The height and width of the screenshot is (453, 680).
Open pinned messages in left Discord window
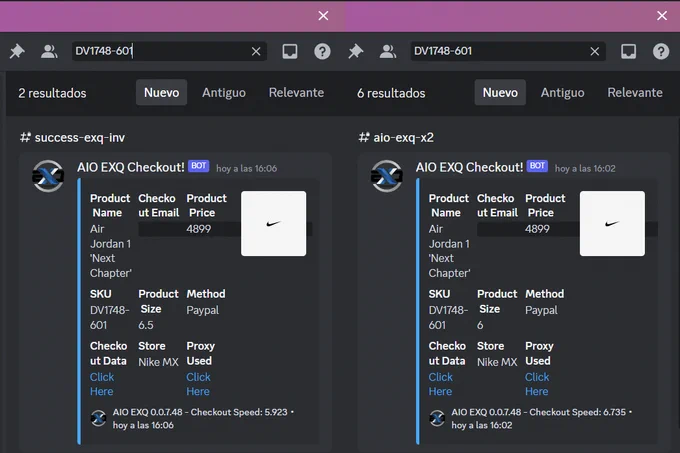click(x=17, y=52)
